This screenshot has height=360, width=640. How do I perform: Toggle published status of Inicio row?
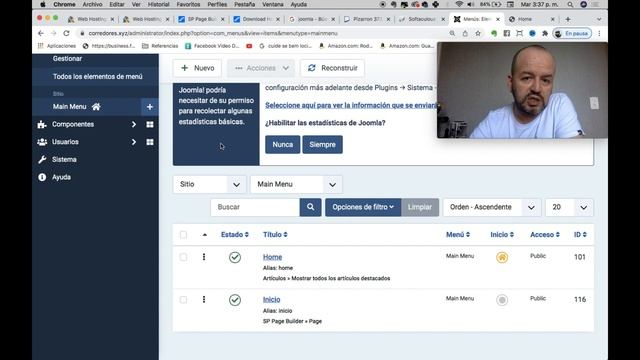[235, 300]
